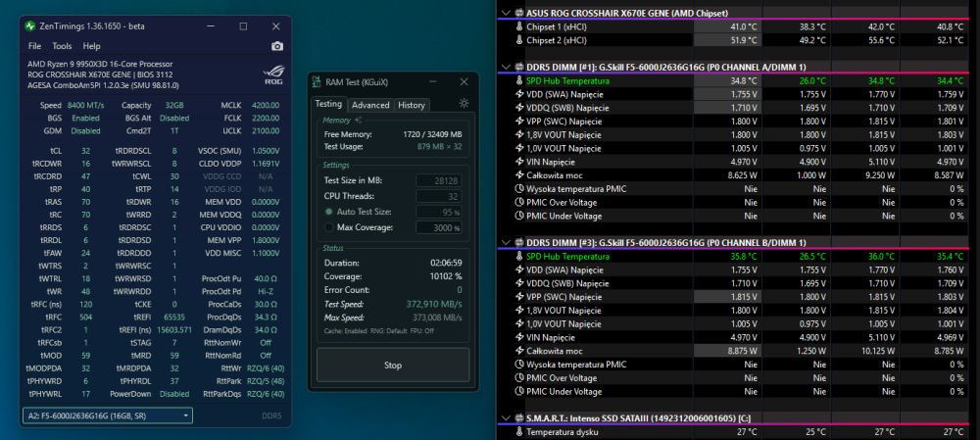Collapse the DDR5 DIMM [#3] sensor group
Image resolution: width=980 pixels, height=440 pixels.
[506, 243]
